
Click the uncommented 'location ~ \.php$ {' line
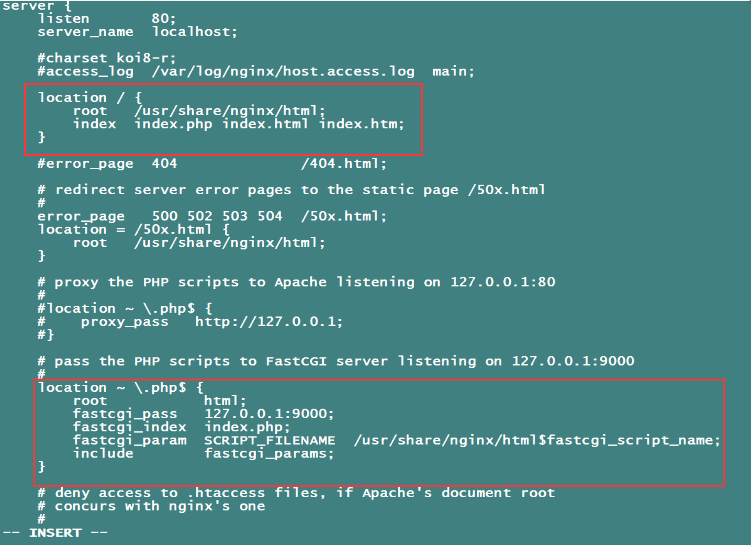tap(120, 387)
